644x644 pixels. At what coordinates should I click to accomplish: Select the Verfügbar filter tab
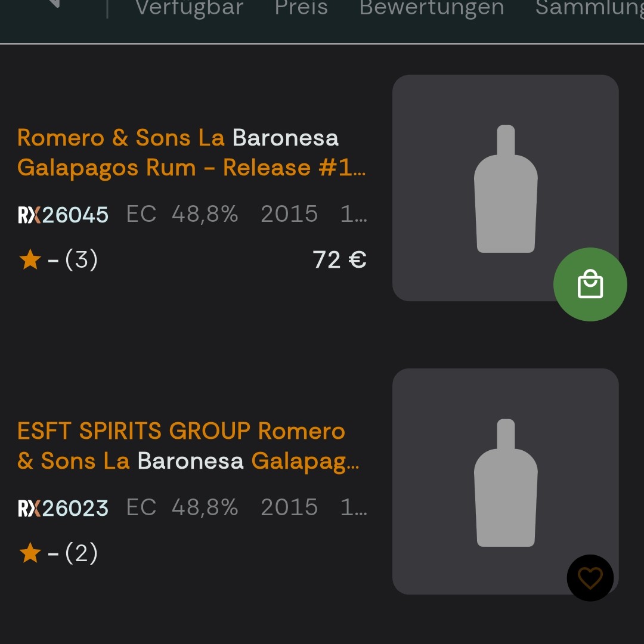tap(189, 8)
